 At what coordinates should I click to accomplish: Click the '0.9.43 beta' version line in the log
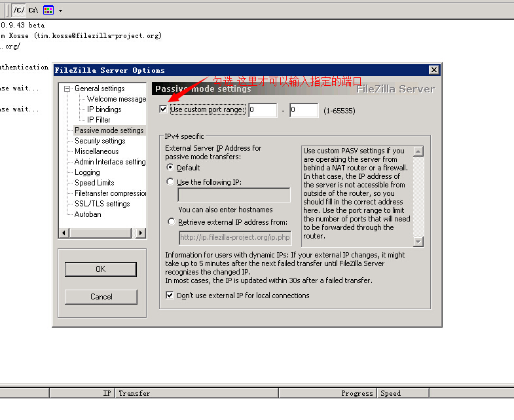pos(23,25)
